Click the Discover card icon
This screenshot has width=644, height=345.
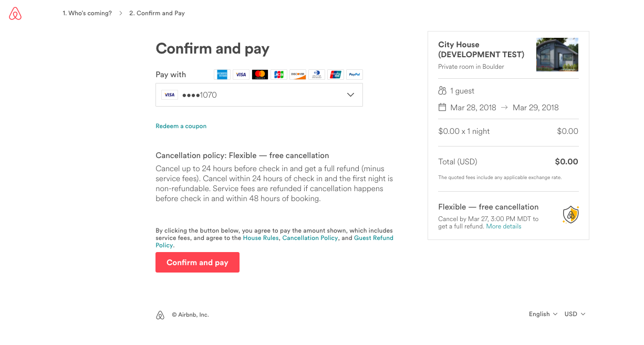point(298,75)
